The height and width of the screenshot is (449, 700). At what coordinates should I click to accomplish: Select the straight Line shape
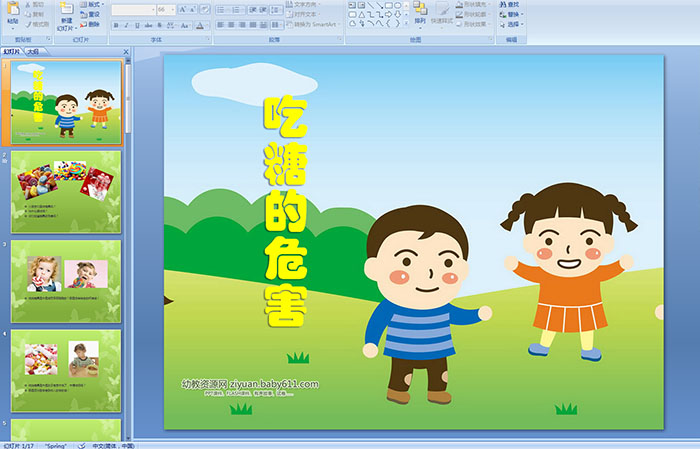371,5
